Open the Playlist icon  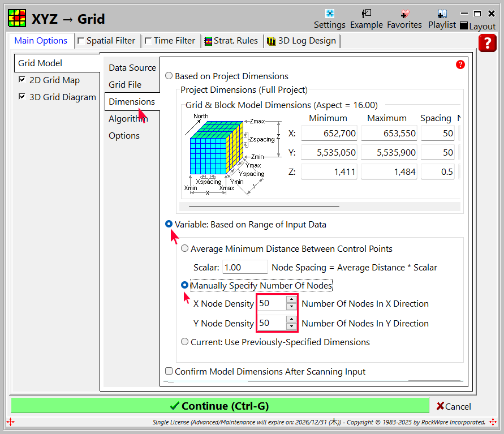point(442,14)
